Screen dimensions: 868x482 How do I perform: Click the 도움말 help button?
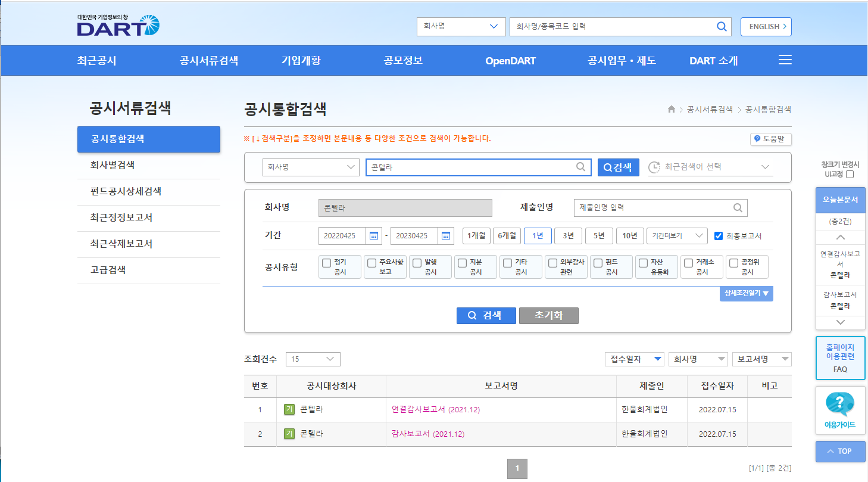point(771,139)
